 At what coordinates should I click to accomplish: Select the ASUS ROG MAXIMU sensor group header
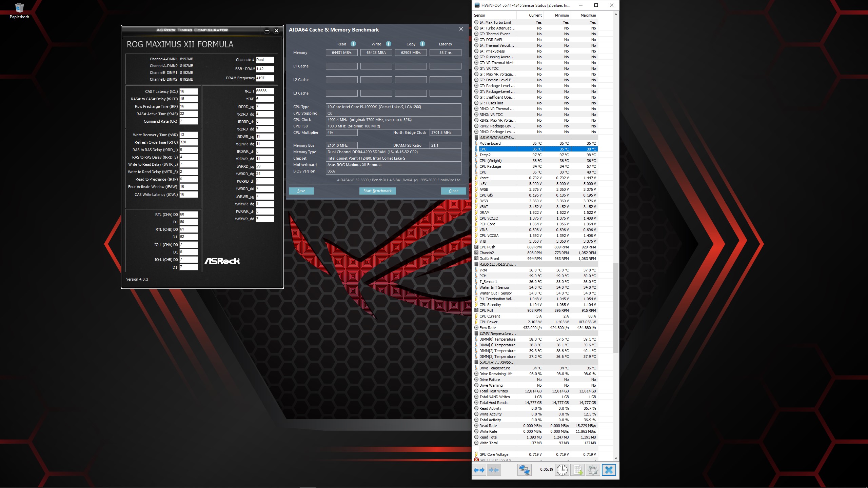[497, 138]
